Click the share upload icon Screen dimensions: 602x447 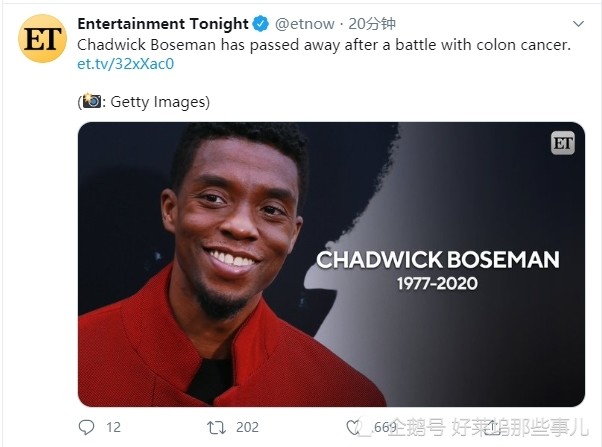[493, 427]
